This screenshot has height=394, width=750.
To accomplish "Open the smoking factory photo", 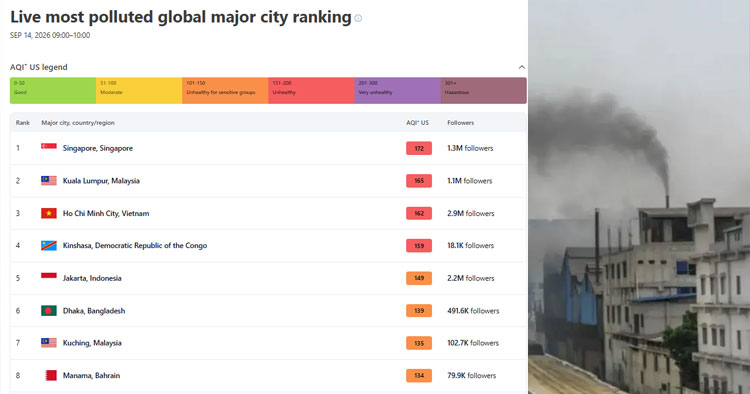I will 639,197.
